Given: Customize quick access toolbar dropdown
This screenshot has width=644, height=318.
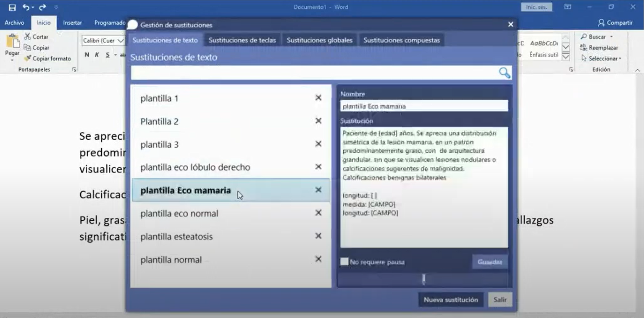Looking at the screenshot, I should 56,7.
